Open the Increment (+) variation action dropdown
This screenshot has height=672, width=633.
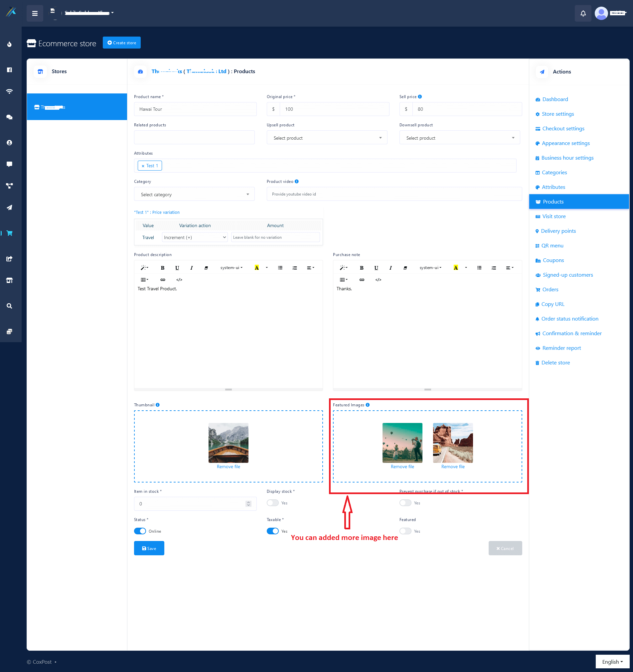click(x=195, y=237)
